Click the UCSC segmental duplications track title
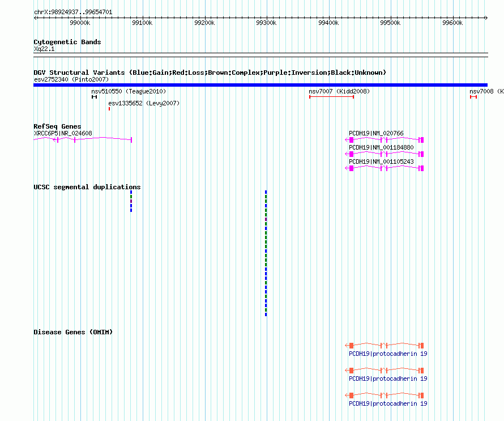Image resolution: width=504 pixels, height=421 pixels. click(87, 187)
